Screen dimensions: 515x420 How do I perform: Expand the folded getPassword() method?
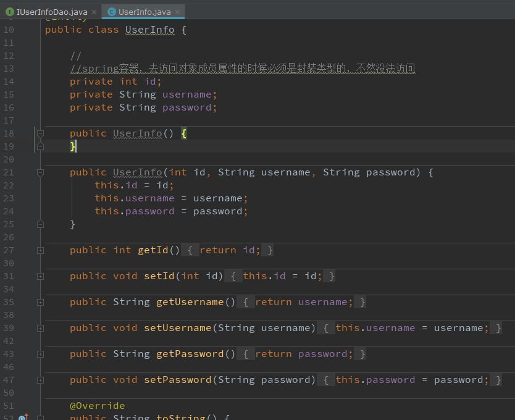(x=40, y=355)
